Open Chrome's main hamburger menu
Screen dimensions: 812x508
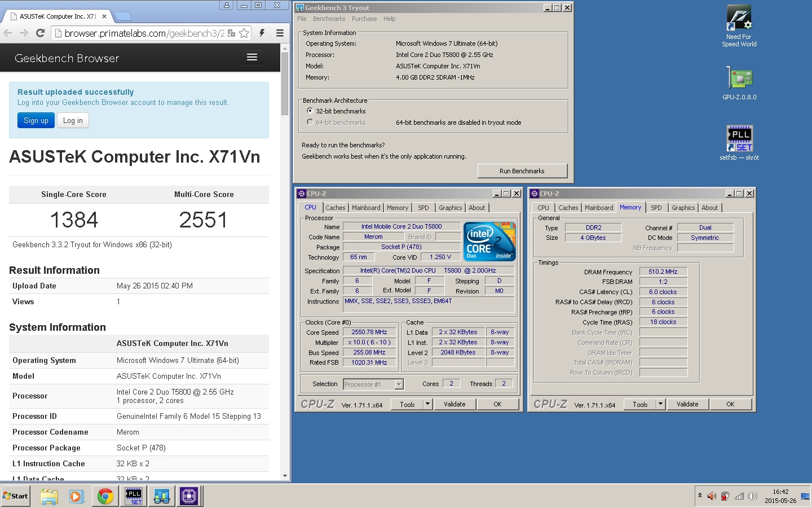[280, 33]
